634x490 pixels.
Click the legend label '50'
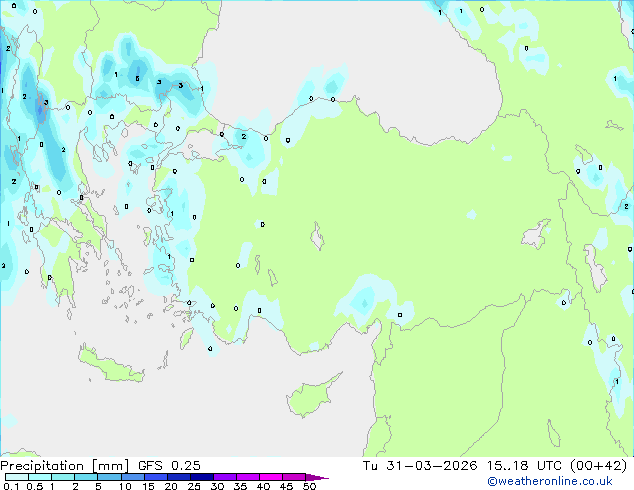coord(309,486)
